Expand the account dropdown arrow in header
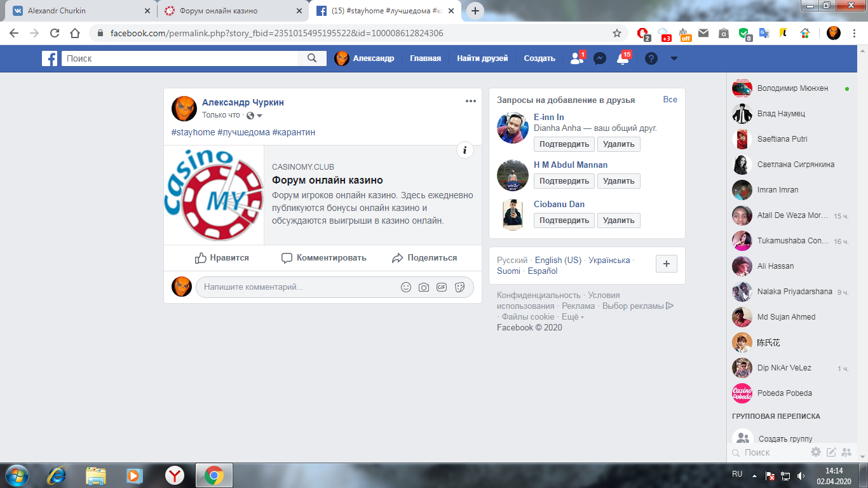Screen dimensions: 868x488 coord(674,58)
